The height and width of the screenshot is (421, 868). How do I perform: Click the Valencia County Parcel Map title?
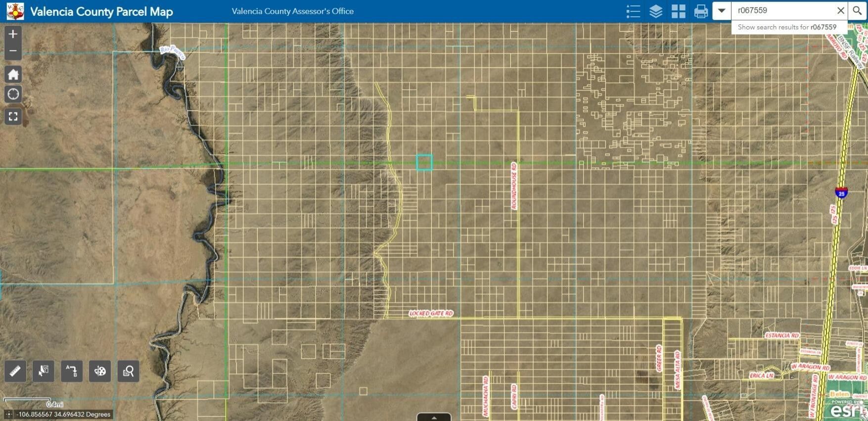click(x=102, y=11)
